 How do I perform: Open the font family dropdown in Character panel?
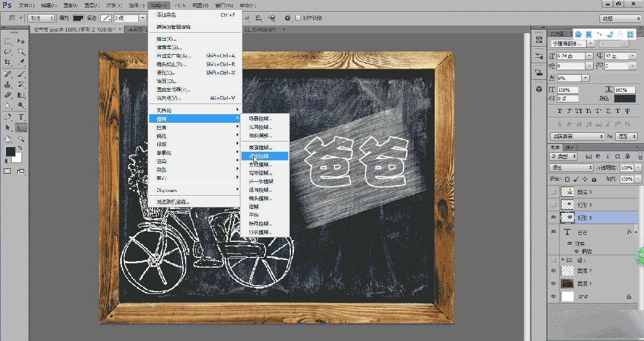(x=570, y=45)
